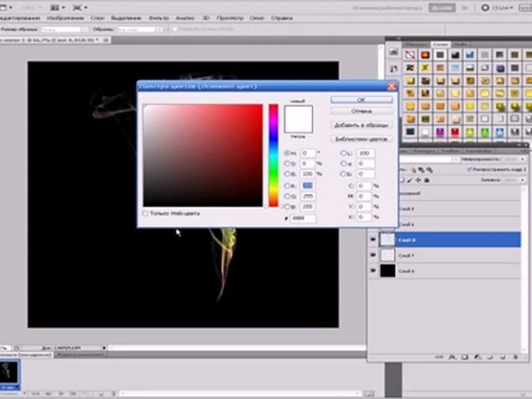Apply the green button style swatch

pyautogui.click(x=485, y=131)
